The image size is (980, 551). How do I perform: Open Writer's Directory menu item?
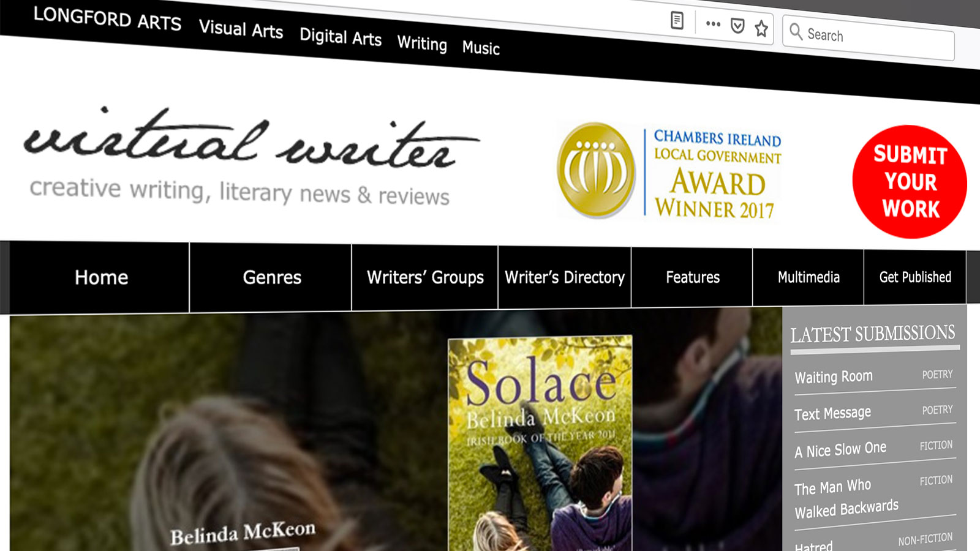pyautogui.click(x=565, y=277)
